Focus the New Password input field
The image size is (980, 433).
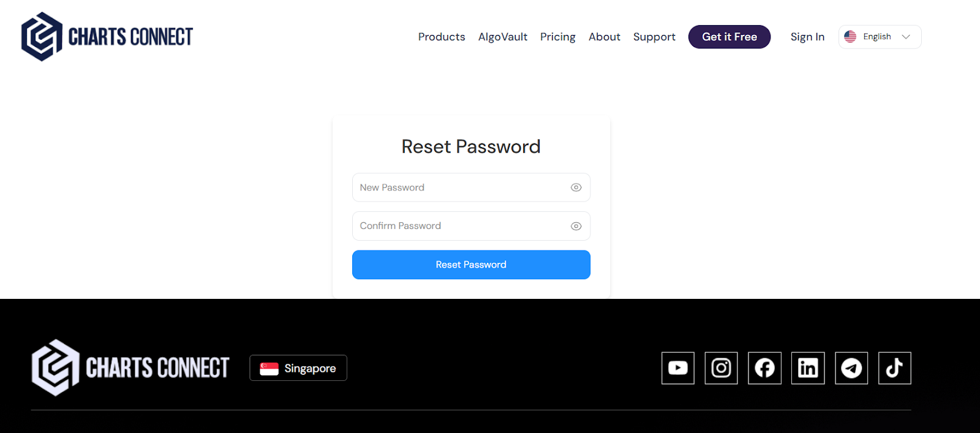click(x=459, y=187)
